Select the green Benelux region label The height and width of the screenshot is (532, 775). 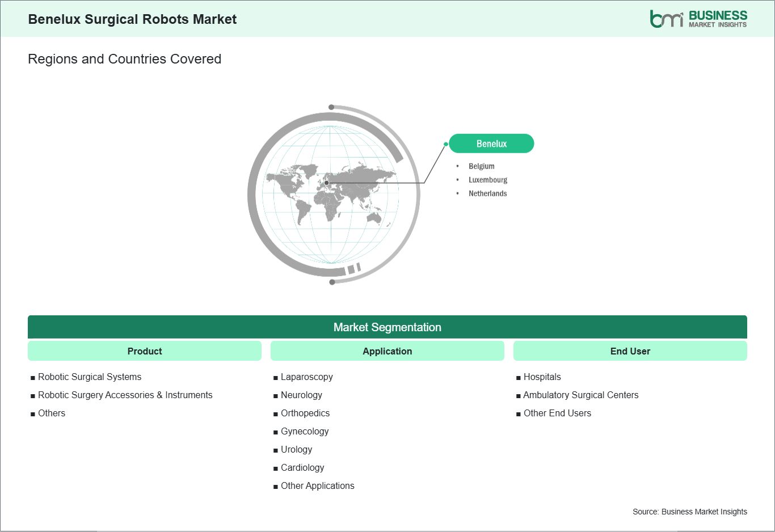pos(491,143)
